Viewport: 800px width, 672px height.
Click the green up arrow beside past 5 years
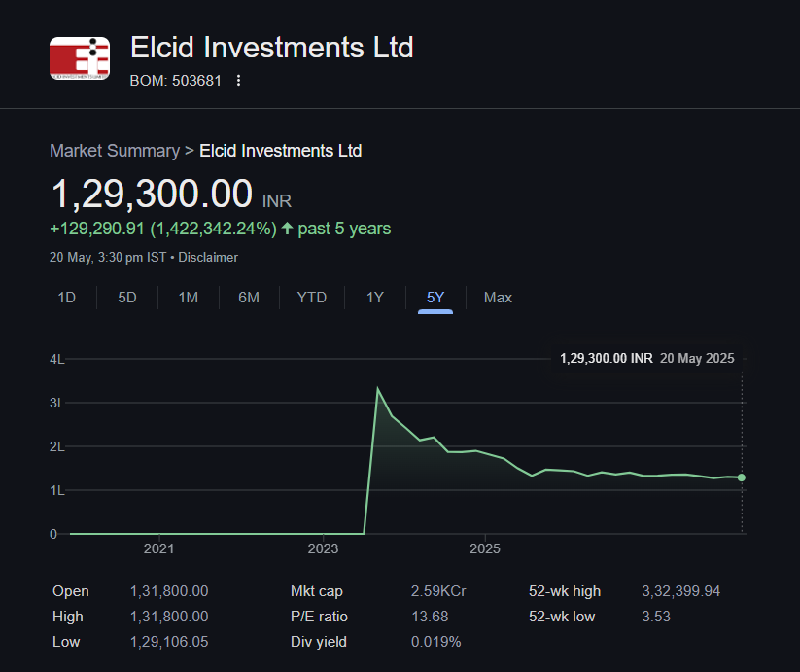pos(288,229)
